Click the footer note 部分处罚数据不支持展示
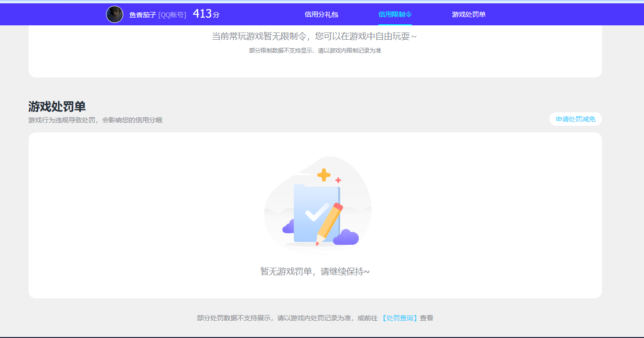 click(x=234, y=318)
